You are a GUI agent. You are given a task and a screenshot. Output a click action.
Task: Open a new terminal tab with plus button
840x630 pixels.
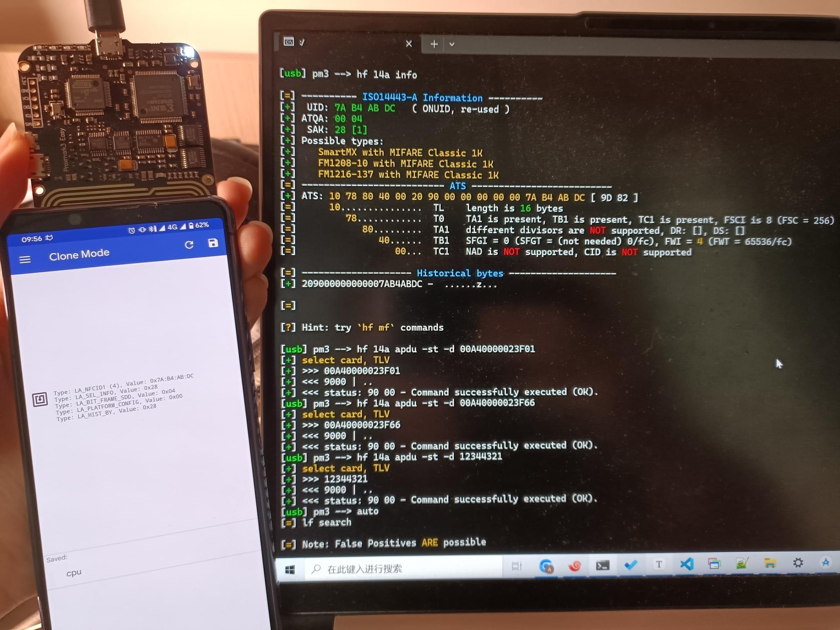[434, 44]
